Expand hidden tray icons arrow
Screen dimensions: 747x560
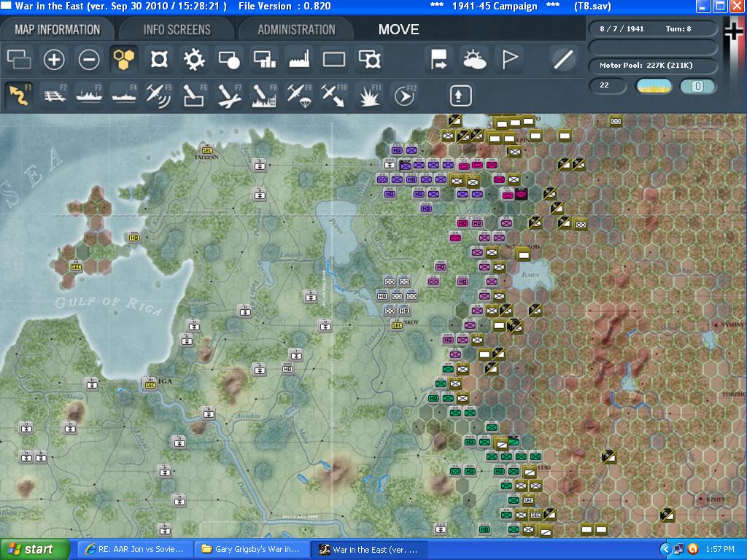(665, 550)
